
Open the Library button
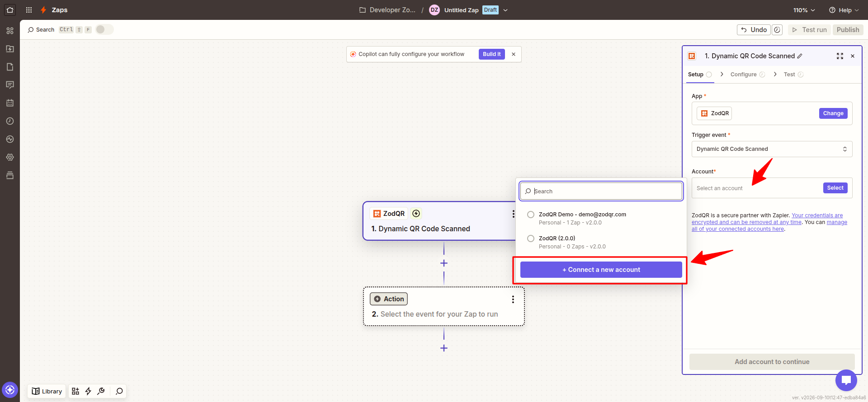(47, 391)
